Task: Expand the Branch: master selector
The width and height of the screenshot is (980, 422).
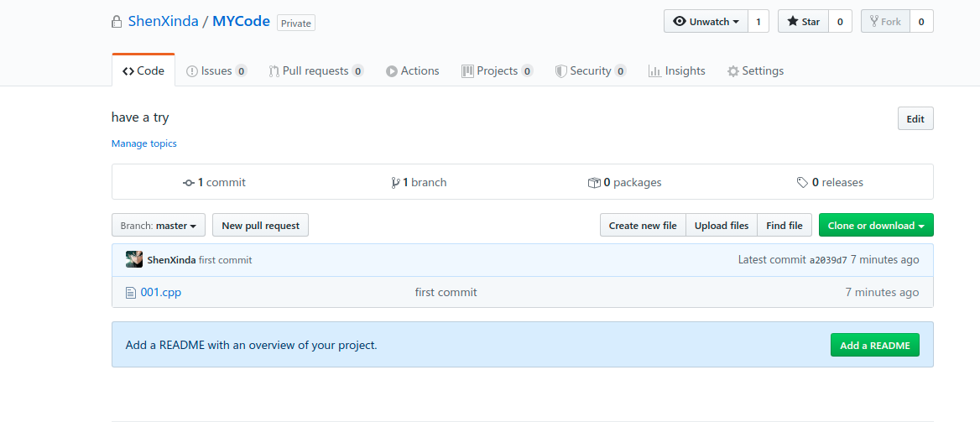Action: pyautogui.click(x=158, y=226)
